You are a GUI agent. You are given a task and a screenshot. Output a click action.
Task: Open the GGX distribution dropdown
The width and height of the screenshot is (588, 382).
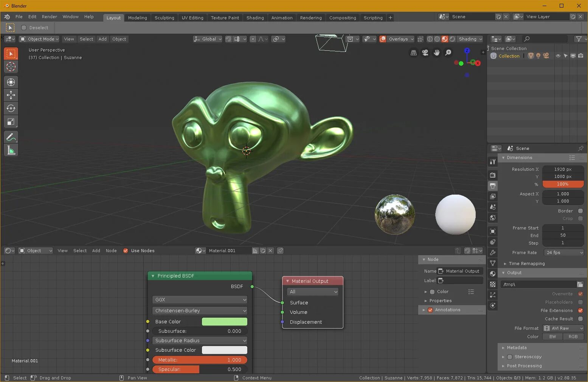(200, 299)
